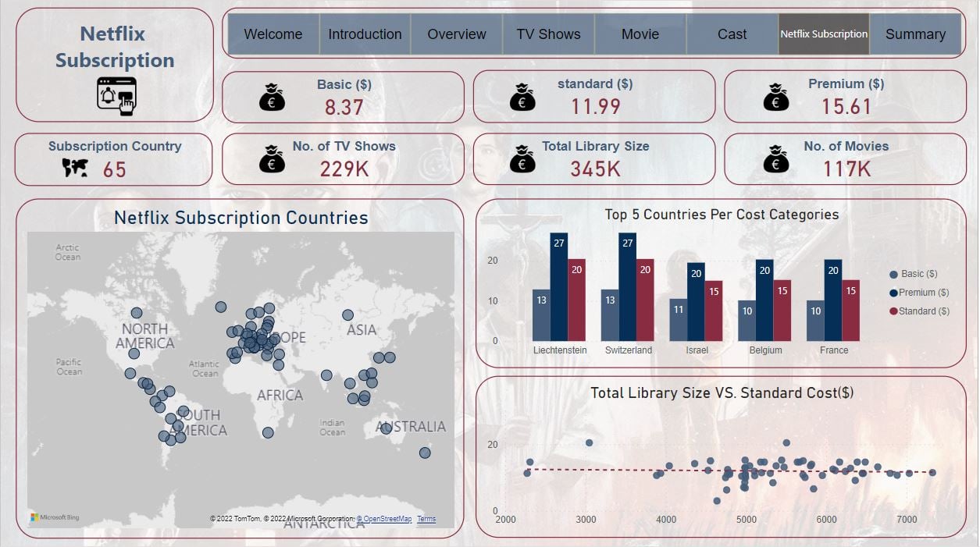Select the Australia data point on the map
This screenshot has width=980, height=547.
point(386,428)
